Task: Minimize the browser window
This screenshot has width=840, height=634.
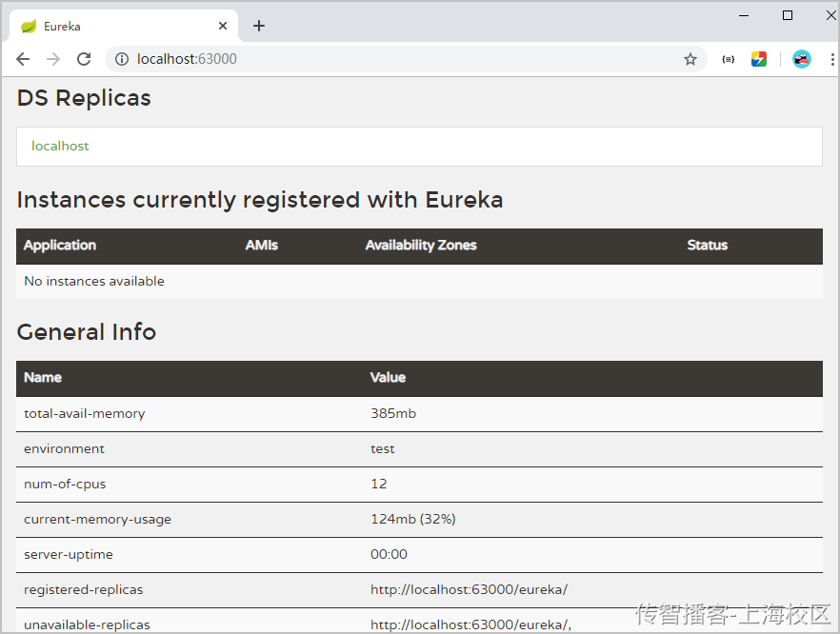Action: (x=744, y=15)
